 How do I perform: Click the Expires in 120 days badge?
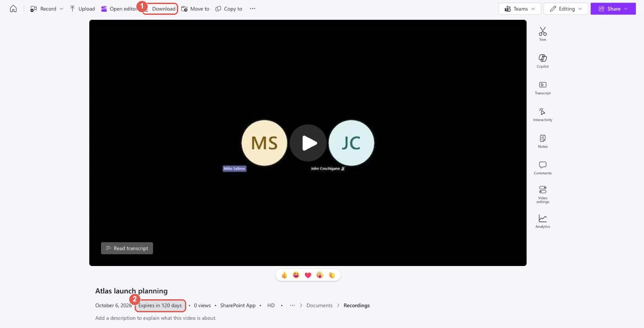click(x=160, y=306)
